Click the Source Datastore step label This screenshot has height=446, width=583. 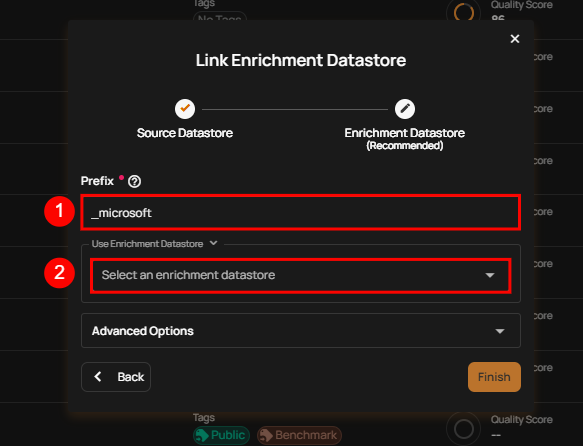click(185, 133)
